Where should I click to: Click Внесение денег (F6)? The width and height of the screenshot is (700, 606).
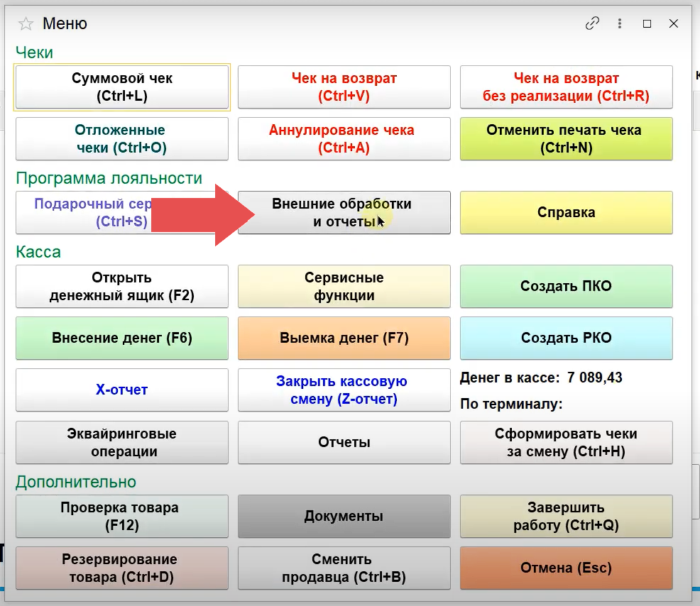coord(122,338)
